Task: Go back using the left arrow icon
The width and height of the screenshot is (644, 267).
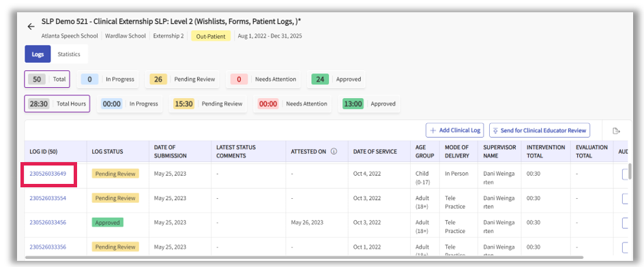Action: [x=31, y=27]
